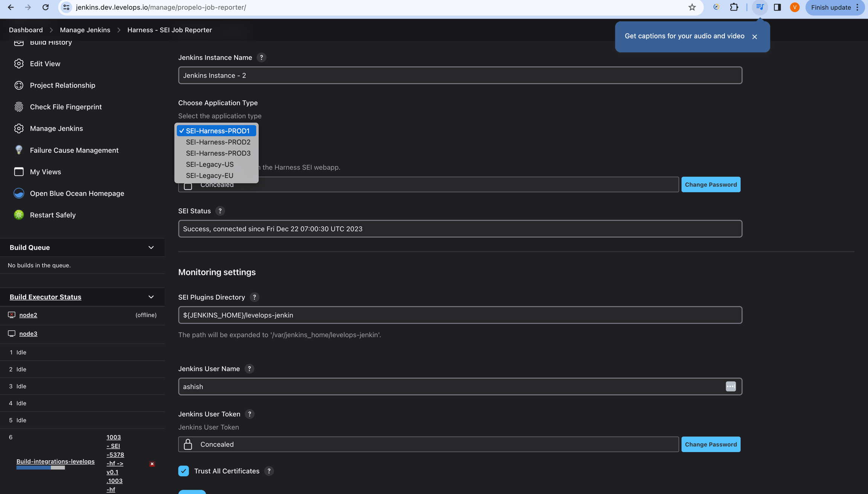
Task: Click the red X to cancel Build-integrations-levelops
Action: (x=152, y=464)
